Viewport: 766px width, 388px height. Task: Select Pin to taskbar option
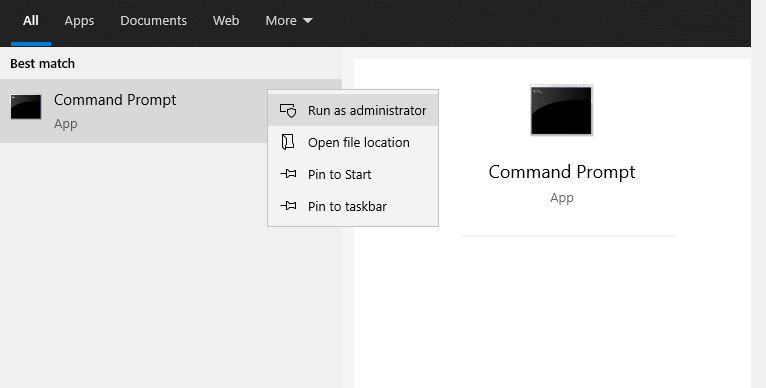(x=353, y=206)
